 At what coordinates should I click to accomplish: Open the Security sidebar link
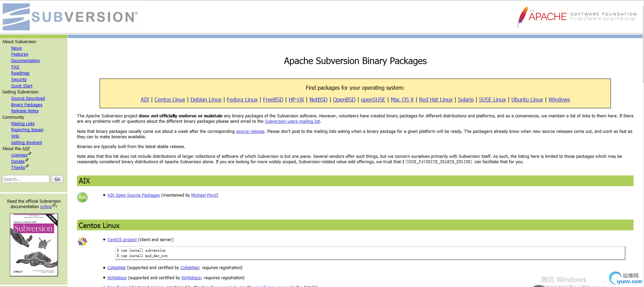click(19, 80)
